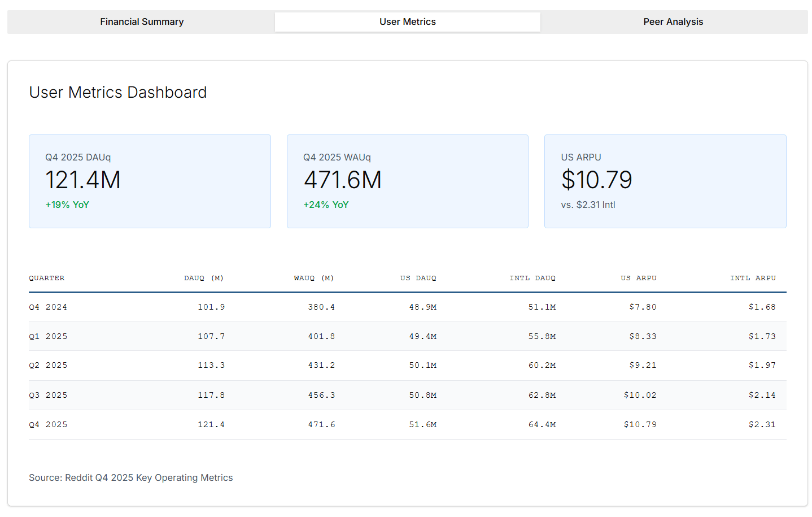Click the "User Metrics Dashboard" heading

pos(118,92)
